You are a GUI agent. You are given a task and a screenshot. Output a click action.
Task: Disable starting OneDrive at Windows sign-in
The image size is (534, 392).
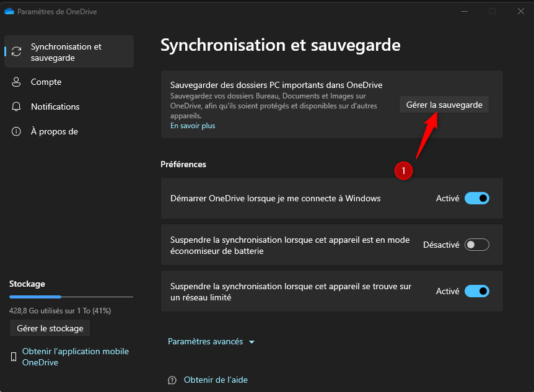click(x=476, y=199)
